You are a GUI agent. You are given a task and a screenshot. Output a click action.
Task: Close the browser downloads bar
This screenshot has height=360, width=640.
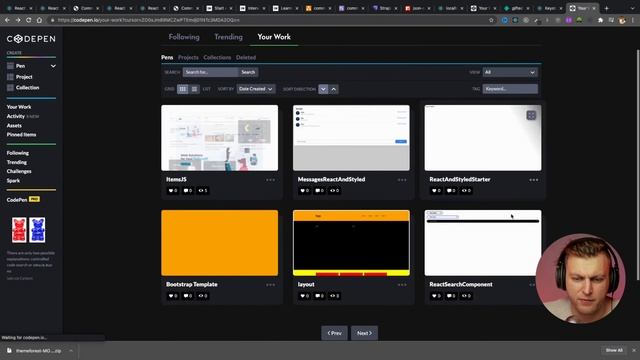tap(634, 350)
